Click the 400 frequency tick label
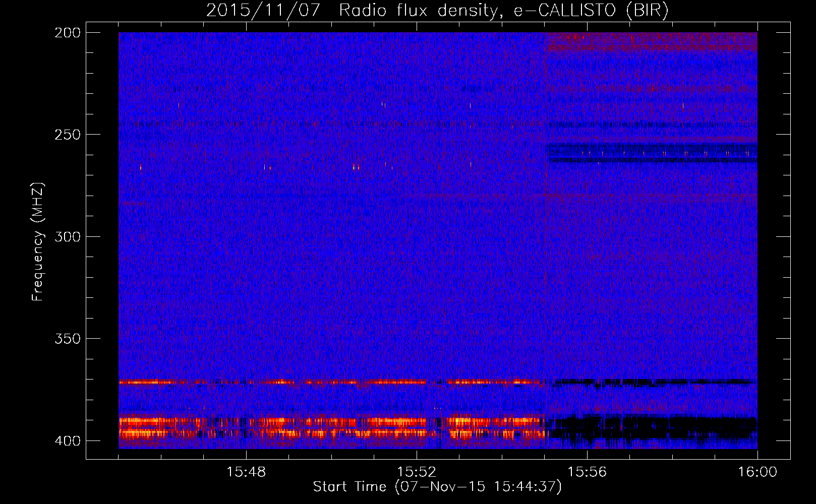 tap(68, 441)
